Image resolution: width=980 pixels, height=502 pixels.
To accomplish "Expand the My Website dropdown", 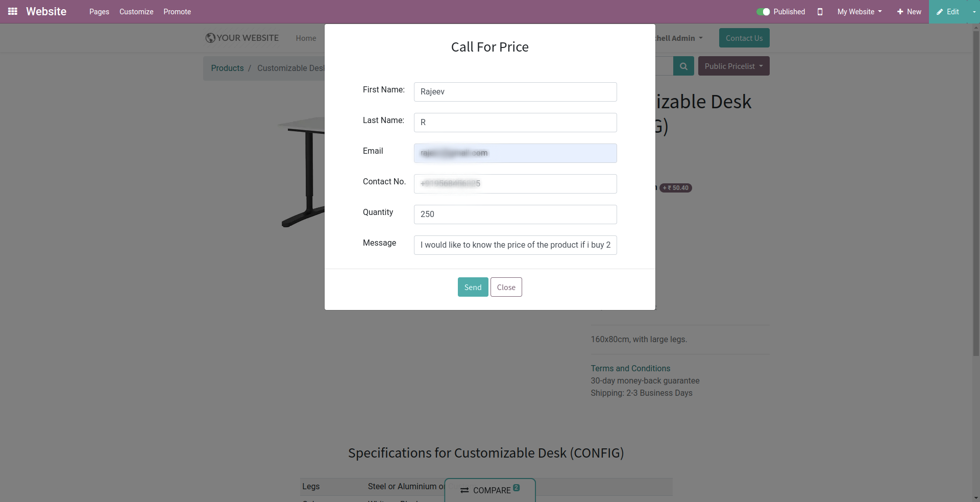I will [860, 12].
